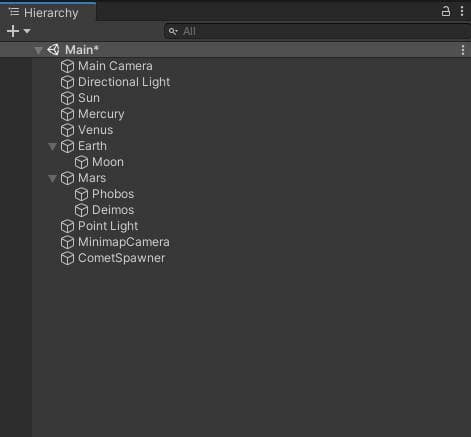Collapse the Earth object children
471x437 pixels.
coord(52,146)
